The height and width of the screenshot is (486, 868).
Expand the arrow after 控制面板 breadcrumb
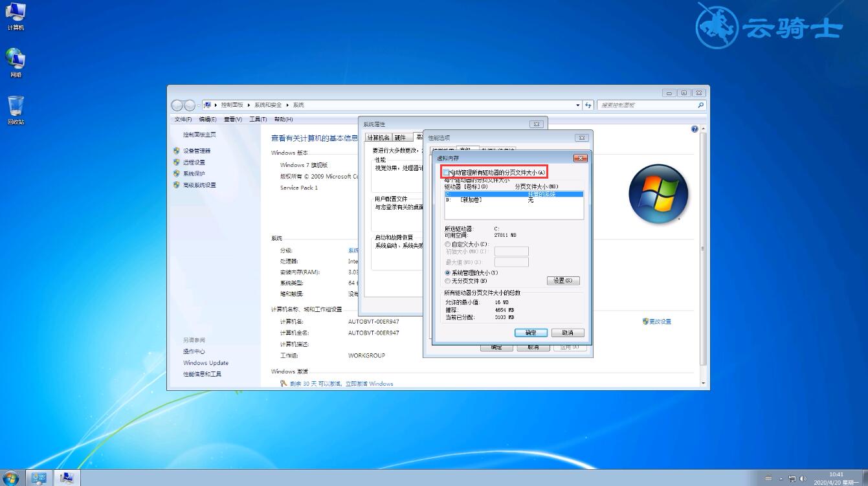[x=249, y=105]
